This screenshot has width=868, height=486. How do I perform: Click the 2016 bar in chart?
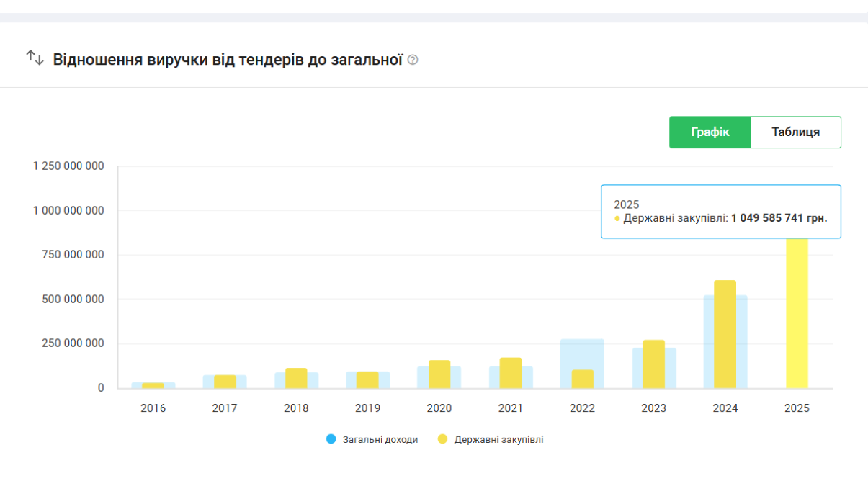(153, 385)
